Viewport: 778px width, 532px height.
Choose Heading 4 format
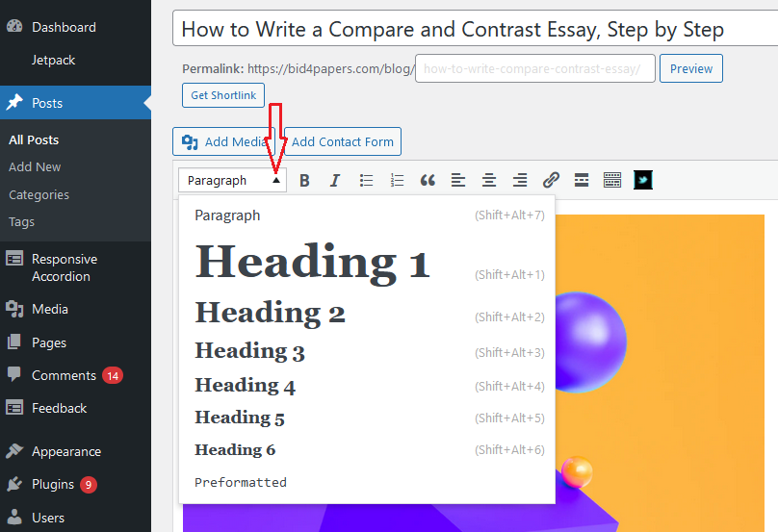click(x=367, y=385)
